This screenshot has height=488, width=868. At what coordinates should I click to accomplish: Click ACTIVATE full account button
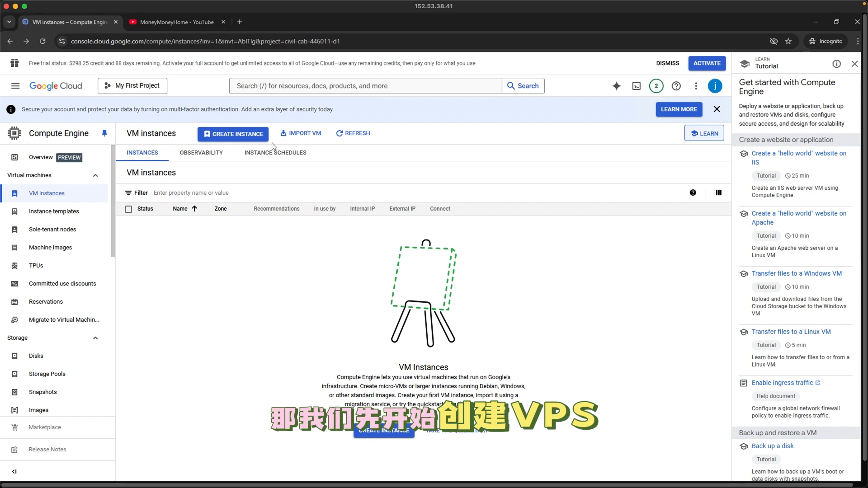coord(707,63)
